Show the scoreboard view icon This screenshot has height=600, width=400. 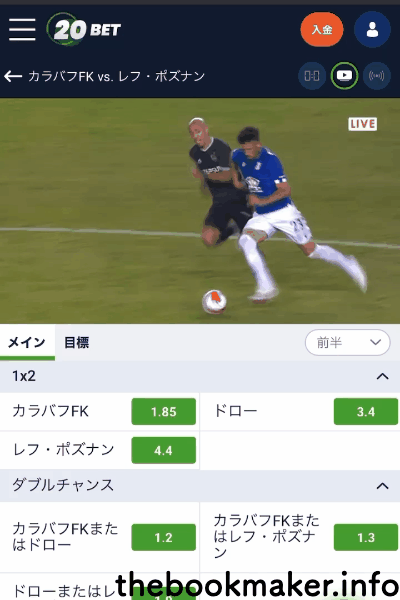[312, 76]
